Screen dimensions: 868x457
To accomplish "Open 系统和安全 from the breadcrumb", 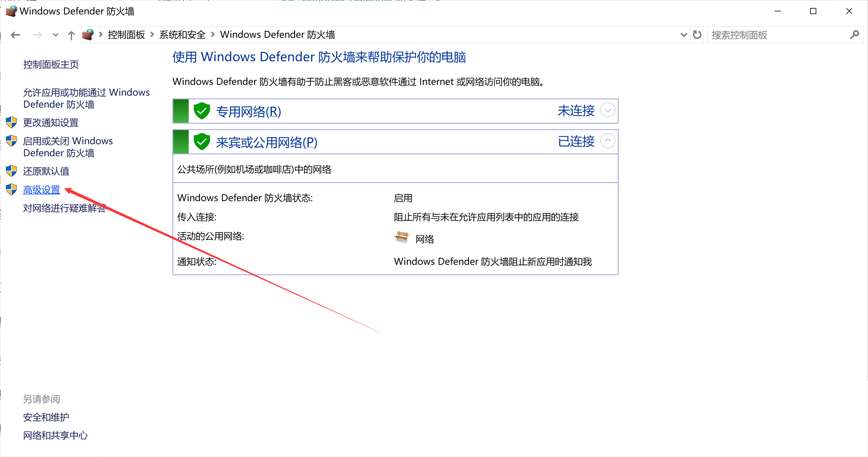I will point(182,34).
